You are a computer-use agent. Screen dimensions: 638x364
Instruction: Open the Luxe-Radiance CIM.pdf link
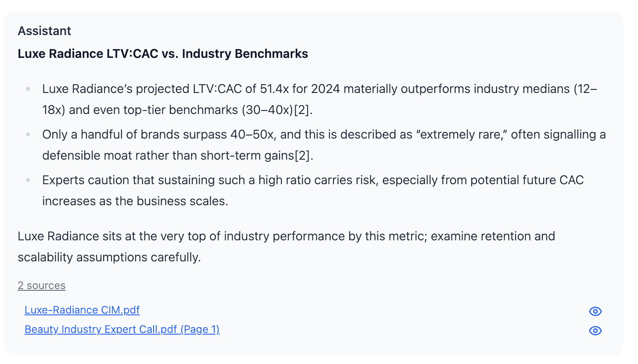point(82,310)
